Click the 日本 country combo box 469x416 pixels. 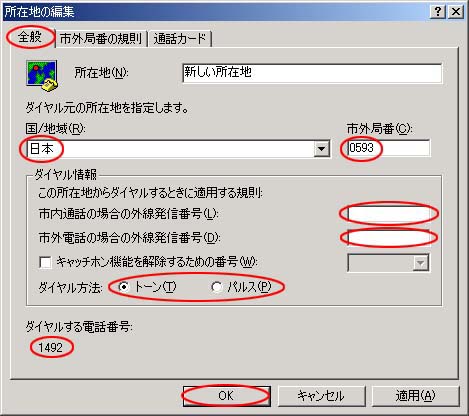click(x=179, y=149)
